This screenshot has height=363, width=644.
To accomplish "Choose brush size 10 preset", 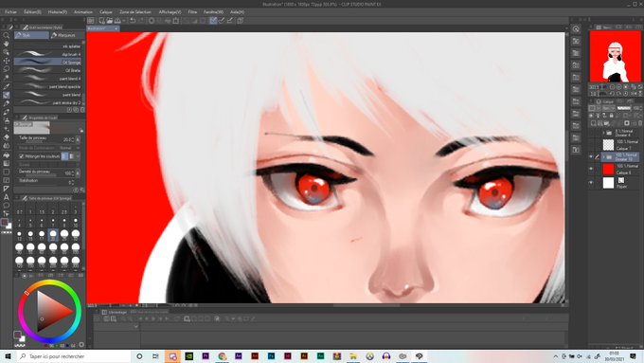I will (x=76, y=223).
